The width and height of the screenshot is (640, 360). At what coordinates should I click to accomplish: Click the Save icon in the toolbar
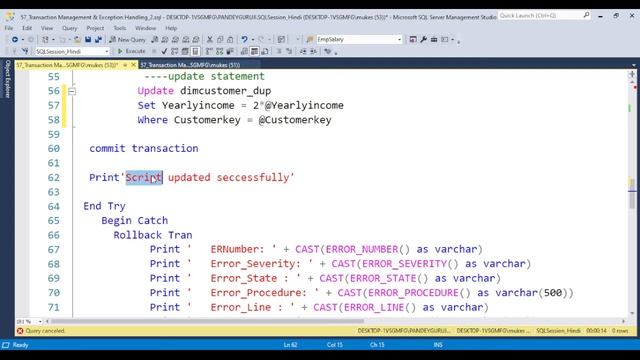pos(88,40)
